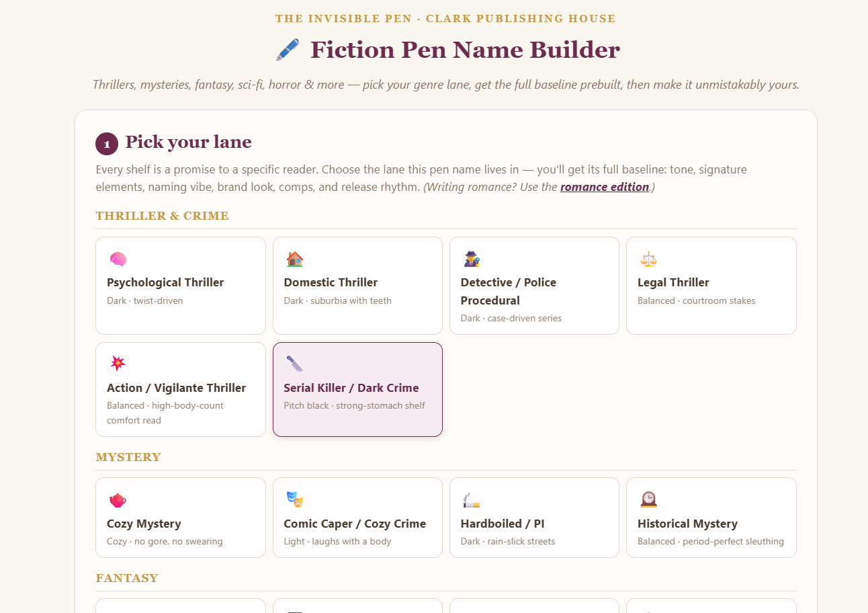Click the theater masks icon on Comic Caper
Screen dimensions: 868x613
coord(295,499)
